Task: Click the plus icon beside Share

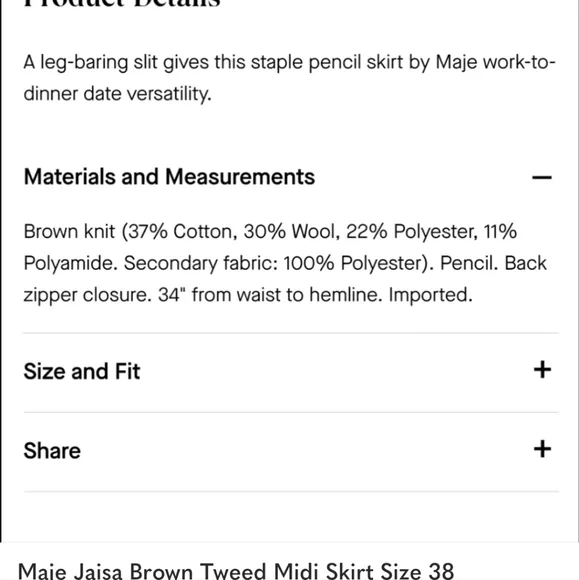Action: point(542,449)
